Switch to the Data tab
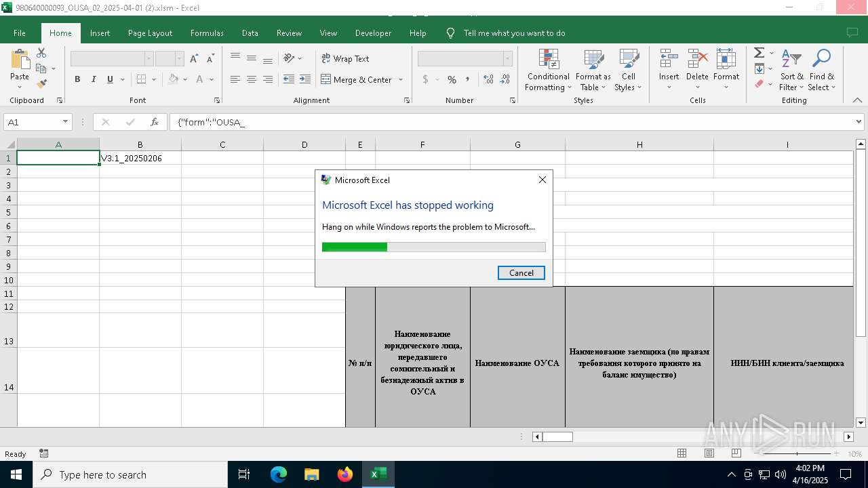The width and height of the screenshot is (868, 488). pyautogui.click(x=250, y=33)
